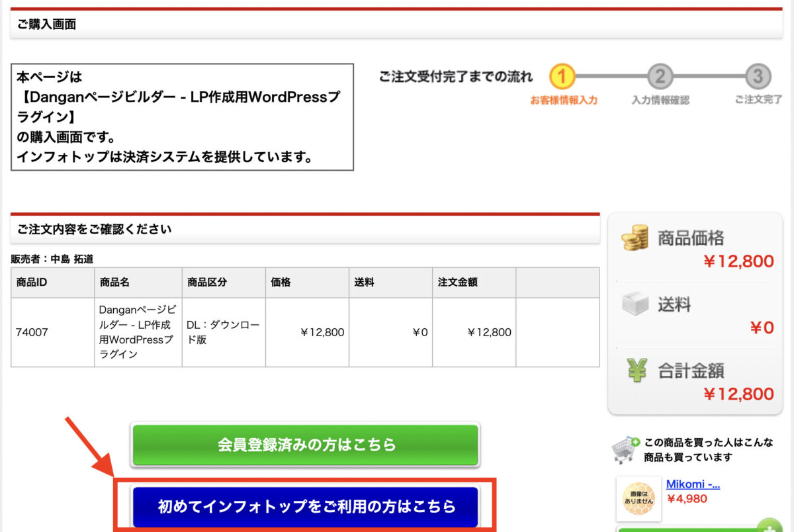Click the ¥12,800 total under 合計金額
Viewport: 794px width, 532px height.
[x=738, y=394]
